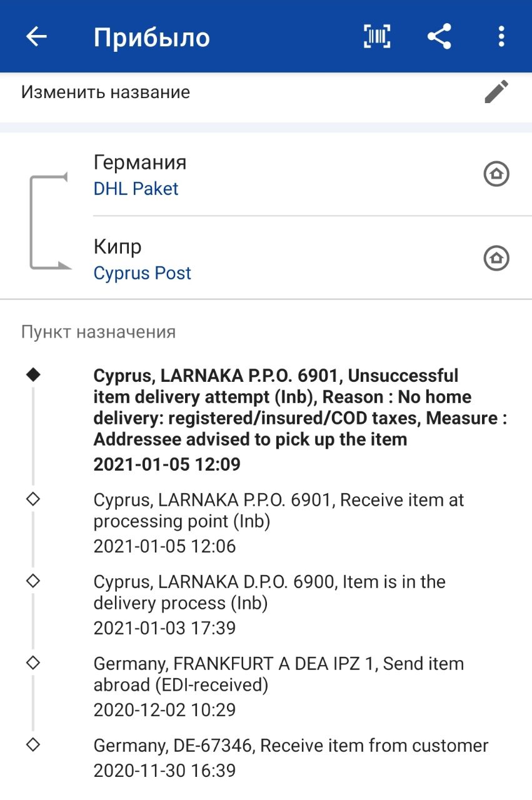Click the pencil edit icon
The height and width of the screenshot is (800, 532).
point(496,92)
